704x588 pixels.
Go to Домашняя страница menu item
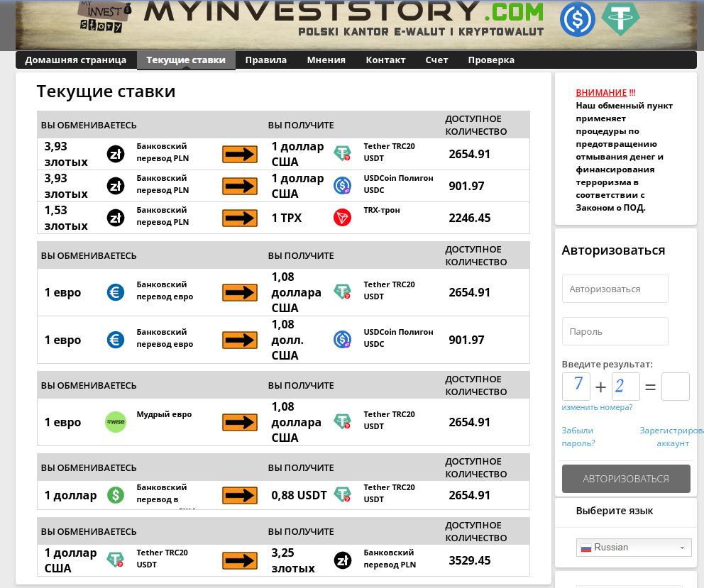[x=75, y=60]
